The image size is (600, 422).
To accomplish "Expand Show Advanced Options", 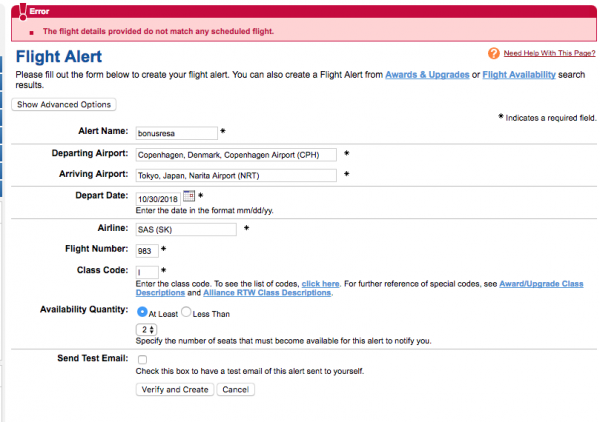I will (64, 105).
